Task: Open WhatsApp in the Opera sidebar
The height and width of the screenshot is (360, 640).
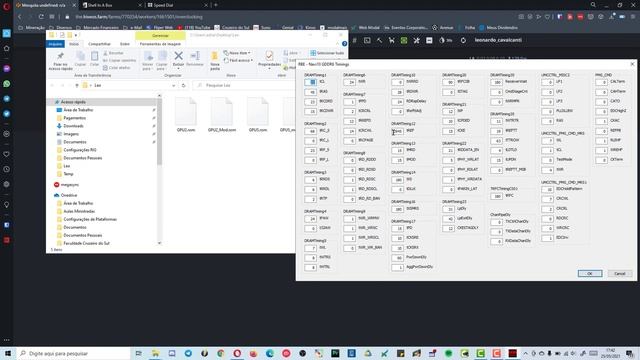Action: point(7,84)
